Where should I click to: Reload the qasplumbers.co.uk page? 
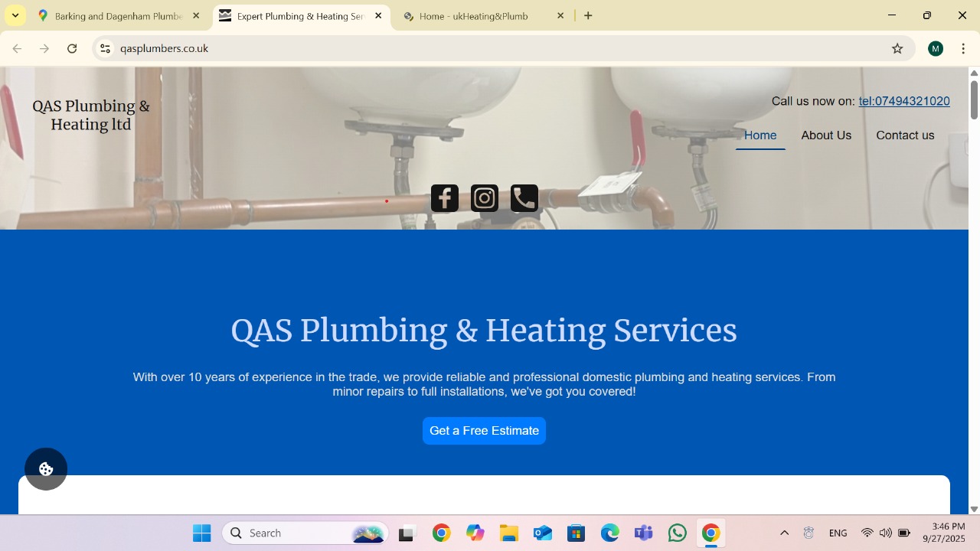click(x=72, y=48)
